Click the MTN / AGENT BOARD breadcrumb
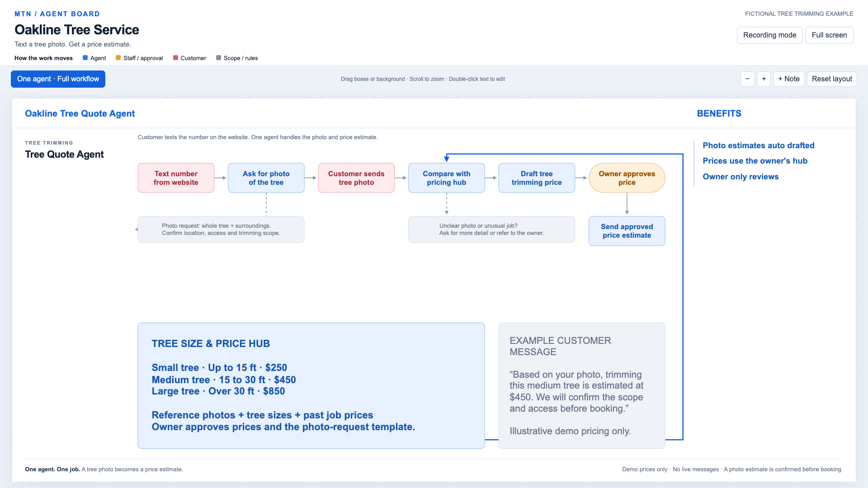 (57, 14)
